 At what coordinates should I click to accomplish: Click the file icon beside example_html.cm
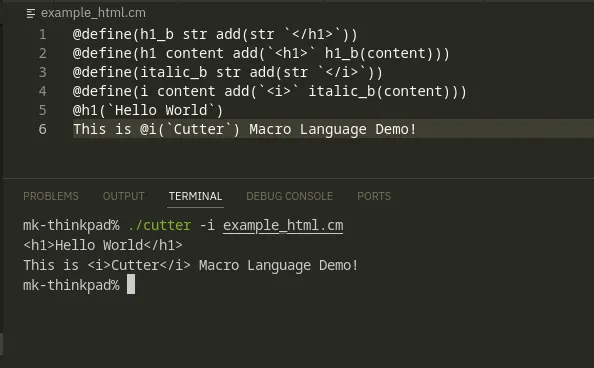point(31,14)
